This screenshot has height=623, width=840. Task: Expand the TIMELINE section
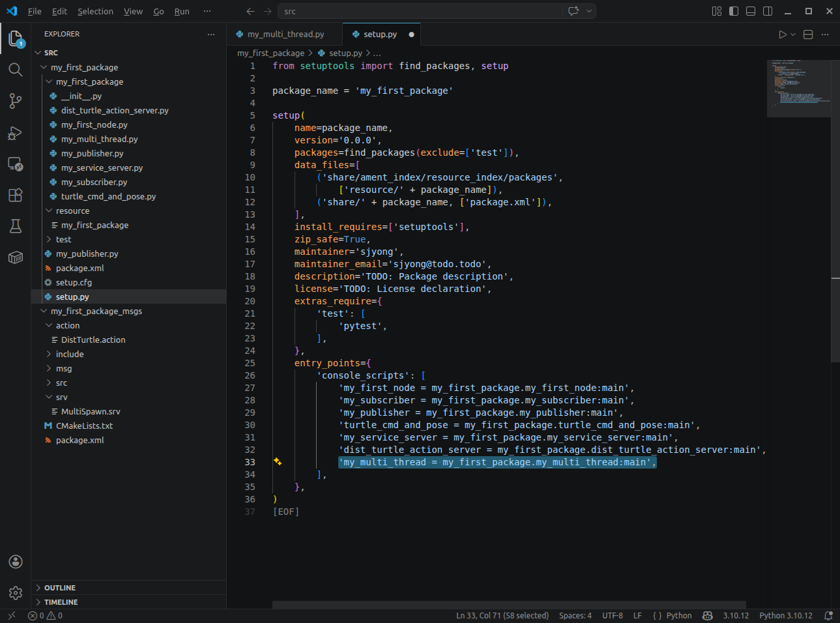tap(128, 602)
